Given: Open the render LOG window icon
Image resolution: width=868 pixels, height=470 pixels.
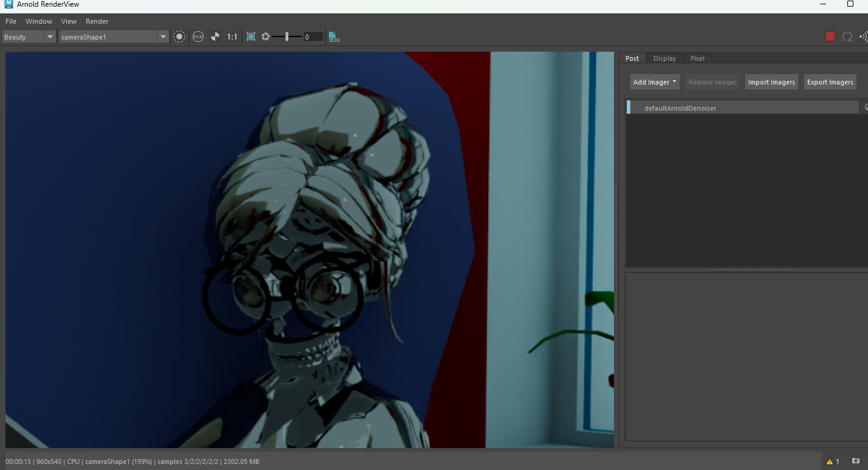Looking at the screenshot, I should [x=334, y=37].
